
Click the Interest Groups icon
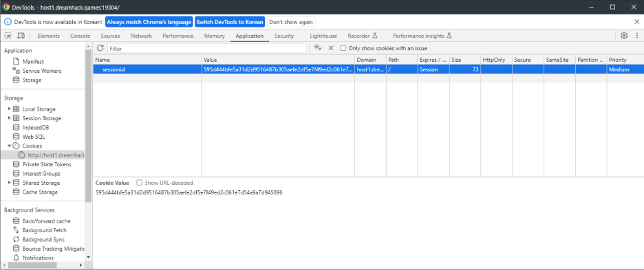16,174
